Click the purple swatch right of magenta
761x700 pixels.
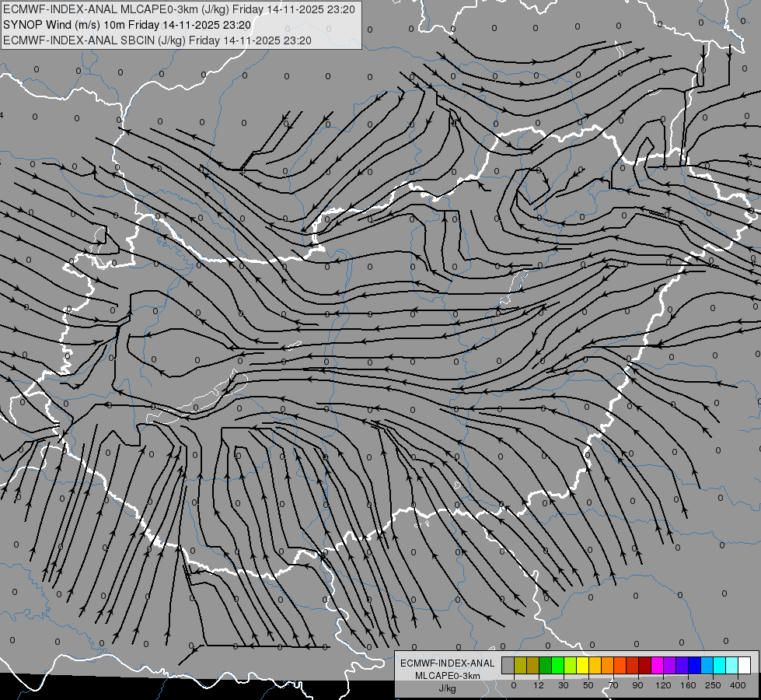coord(670,665)
